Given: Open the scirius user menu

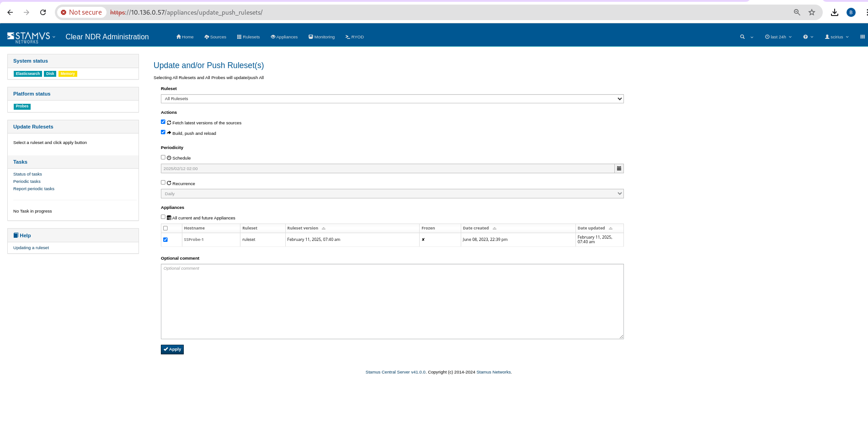Looking at the screenshot, I should [x=836, y=37].
